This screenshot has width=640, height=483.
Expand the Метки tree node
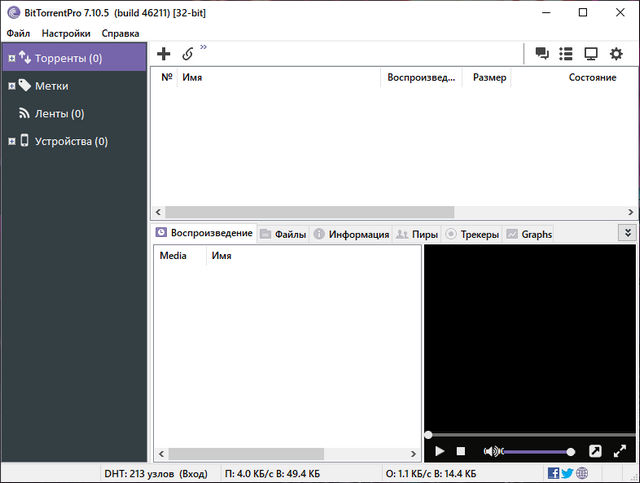[12, 86]
